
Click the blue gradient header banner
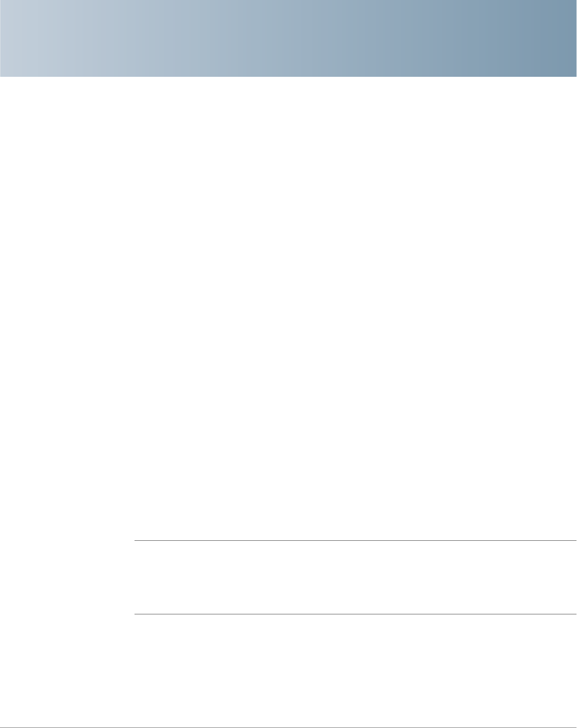coord(288,38)
